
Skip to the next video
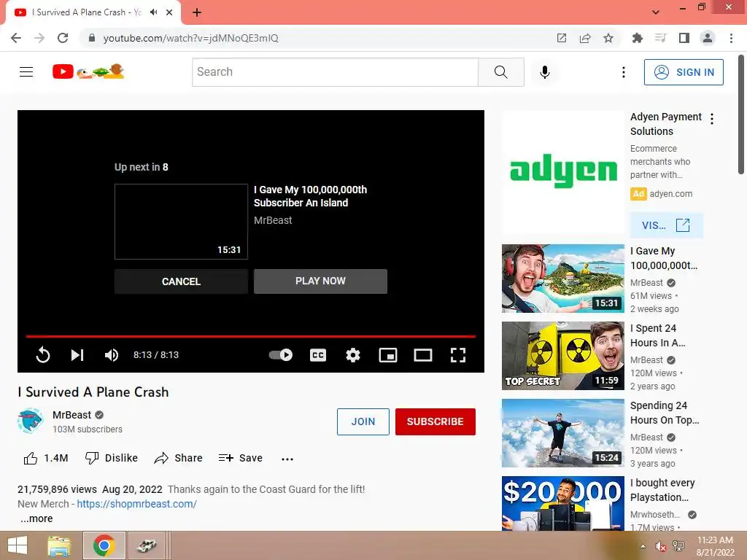pyautogui.click(x=77, y=355)
